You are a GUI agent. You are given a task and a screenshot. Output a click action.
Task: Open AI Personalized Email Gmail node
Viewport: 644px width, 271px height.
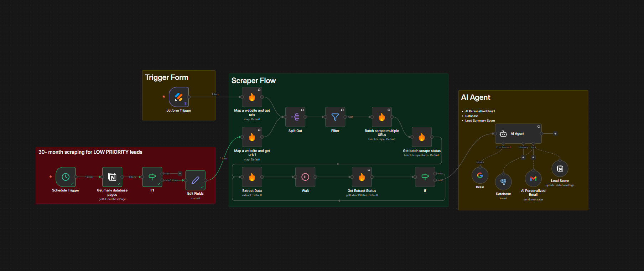point(533,179)
